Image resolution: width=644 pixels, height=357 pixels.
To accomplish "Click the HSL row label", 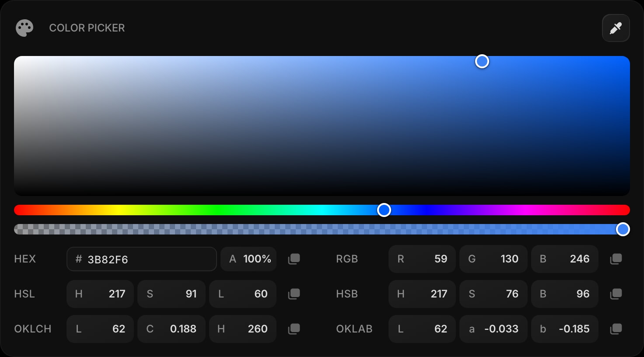I will tap(24, 294).
